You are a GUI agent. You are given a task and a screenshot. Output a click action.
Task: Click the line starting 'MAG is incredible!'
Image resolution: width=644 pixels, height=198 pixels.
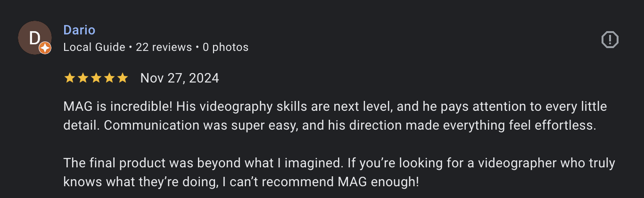point(335,107)
